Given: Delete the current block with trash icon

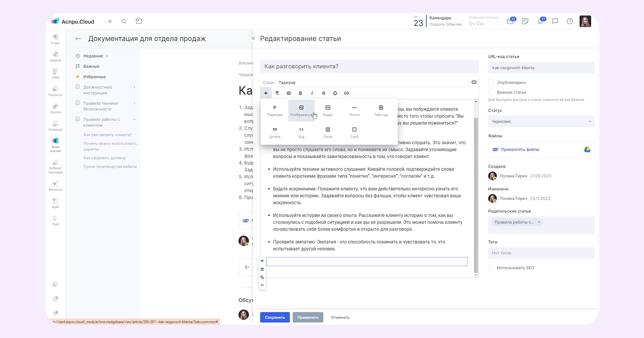Looking at the screenshot, I should tap(262, 269).
